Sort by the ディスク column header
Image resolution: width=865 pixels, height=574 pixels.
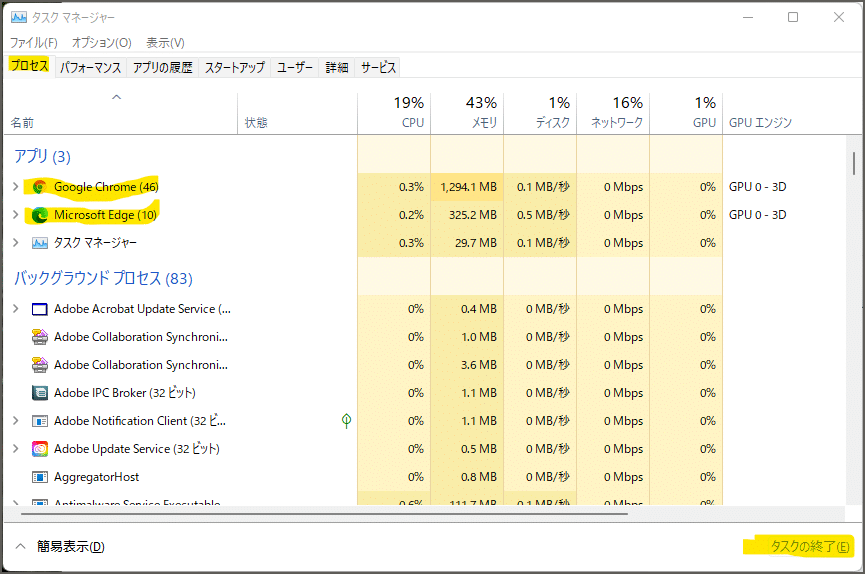(x=540, y=114)
